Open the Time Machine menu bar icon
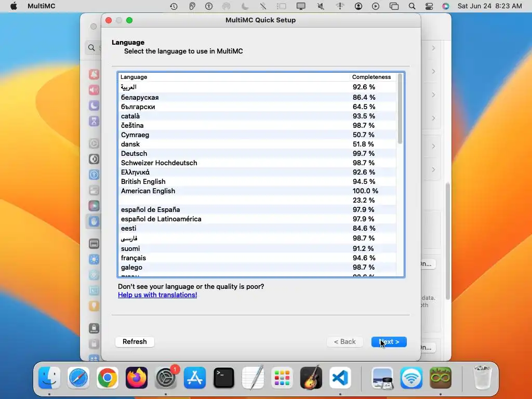The height and width of the screenshot is (399, 532). pyautogui.click(x=174, y=6)
